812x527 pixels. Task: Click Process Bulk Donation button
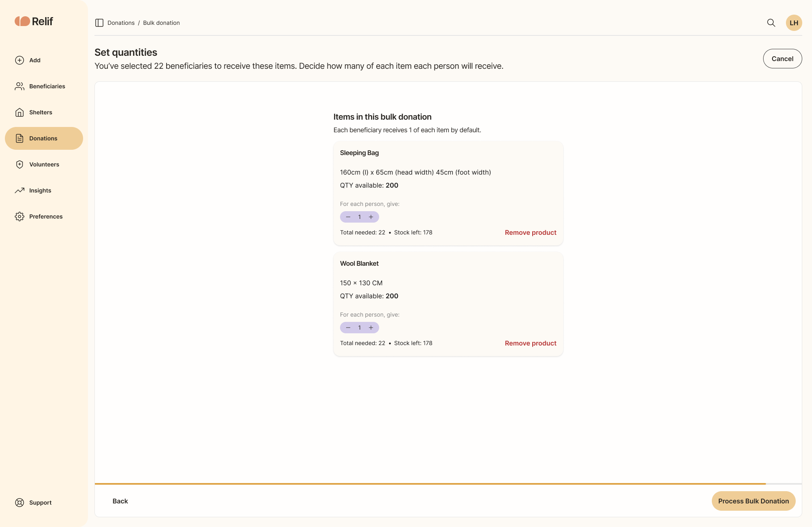753,501
